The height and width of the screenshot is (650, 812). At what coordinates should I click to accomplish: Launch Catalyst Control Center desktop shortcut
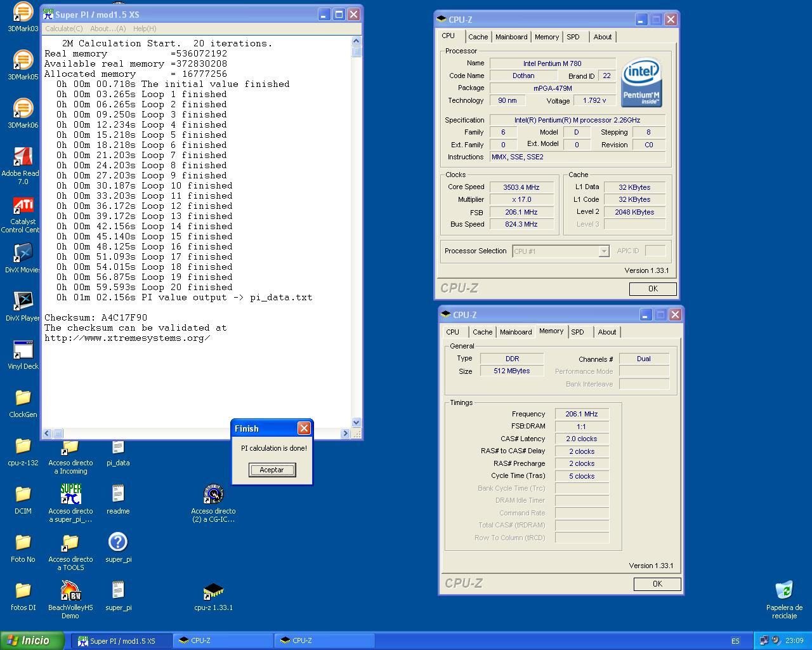point(23,206)
